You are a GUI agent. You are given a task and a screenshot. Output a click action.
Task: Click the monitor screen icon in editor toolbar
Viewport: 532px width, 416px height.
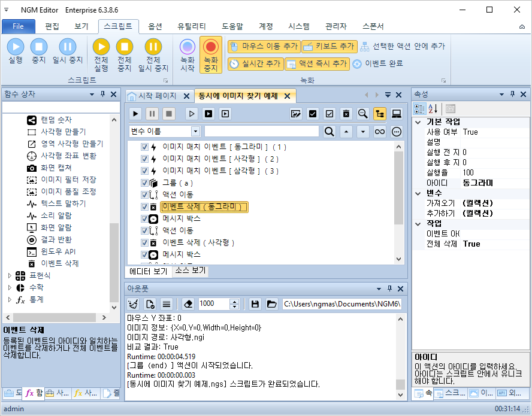pyautogui.click(x=396, y=114)
